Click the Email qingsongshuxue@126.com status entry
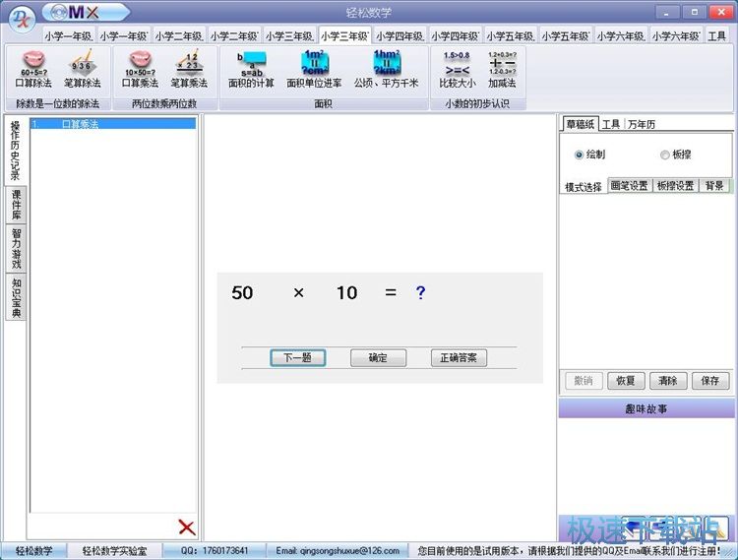The height and width of the screenshot is (560, 738). click(x=338, y=550)
